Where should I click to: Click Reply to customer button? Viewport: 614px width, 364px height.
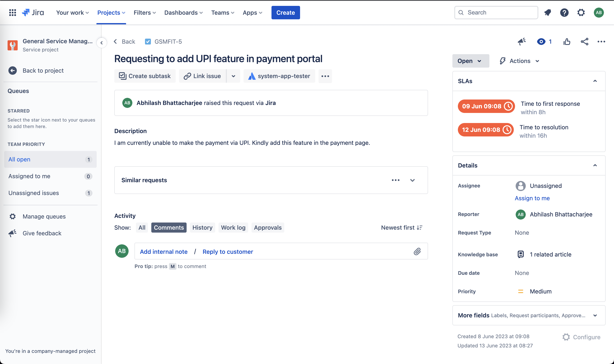(228, 251)
